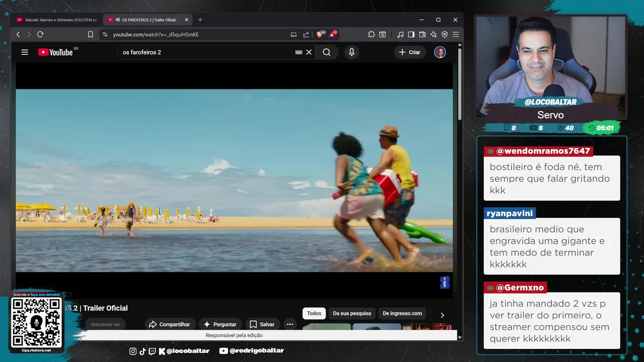Click the Compartilhar share button
This screenshot has height=362, width=644.
pos(170,324)
